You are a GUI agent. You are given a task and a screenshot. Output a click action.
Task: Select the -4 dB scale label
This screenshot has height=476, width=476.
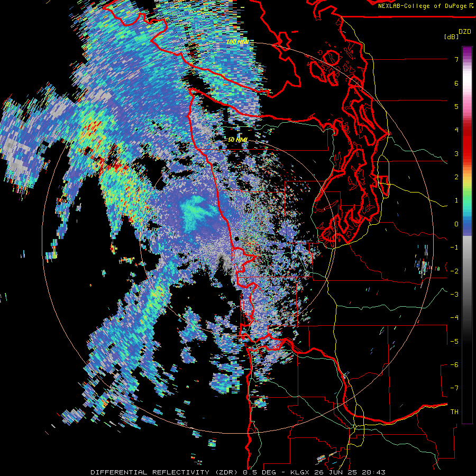point(454,318)
